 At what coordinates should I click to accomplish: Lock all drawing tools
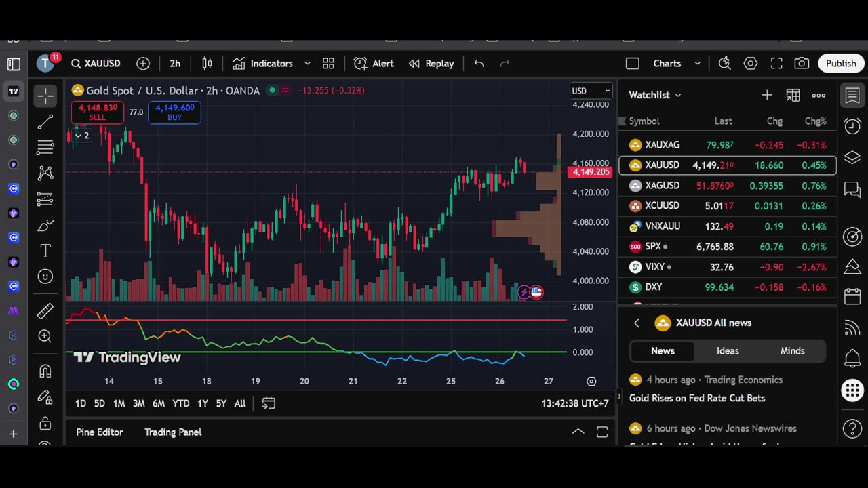(x=45, y=423)
